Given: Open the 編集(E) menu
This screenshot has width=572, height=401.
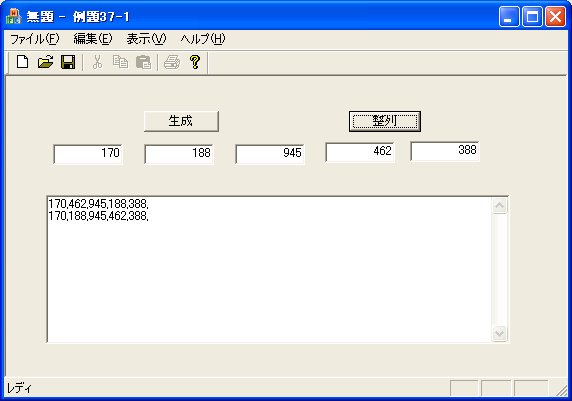Looking at the screenshot, I should point(93,39).
